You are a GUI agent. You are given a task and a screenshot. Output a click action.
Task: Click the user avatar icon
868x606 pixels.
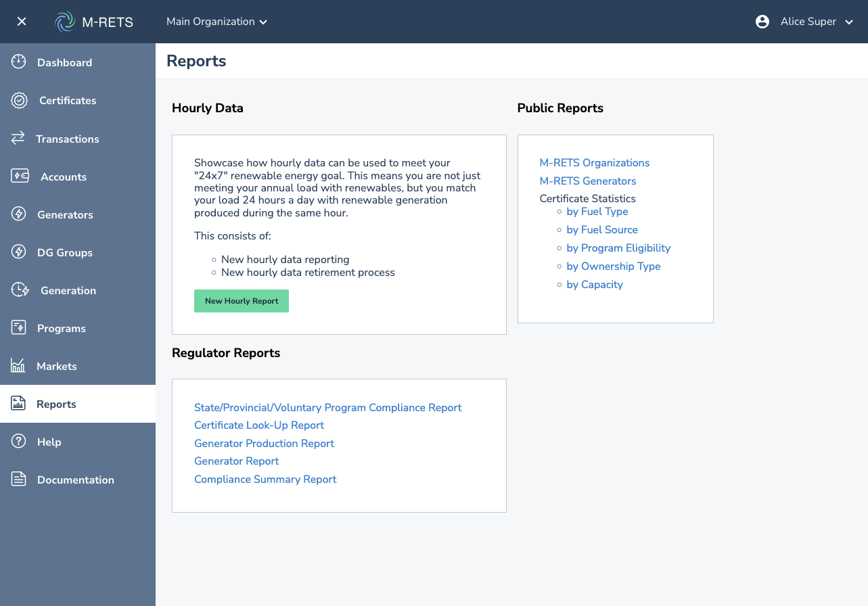coord(762,22)
